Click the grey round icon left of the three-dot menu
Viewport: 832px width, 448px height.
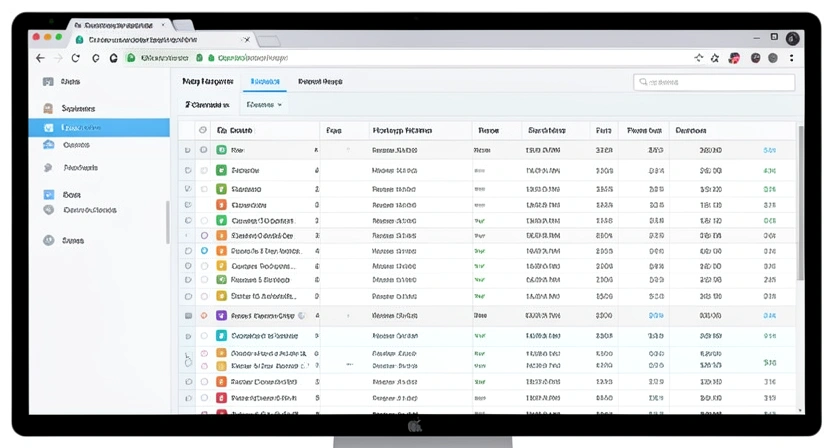pyautogui.click(x=773, y=58)
